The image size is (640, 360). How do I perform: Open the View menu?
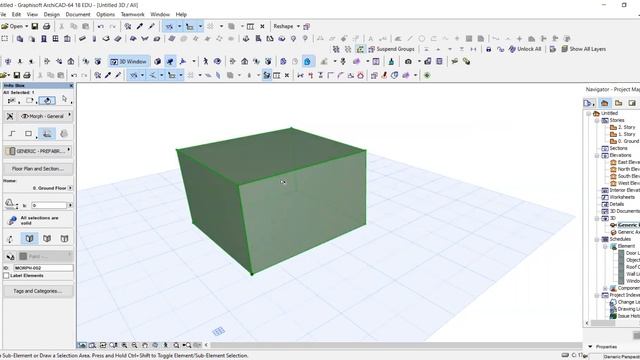32,14
